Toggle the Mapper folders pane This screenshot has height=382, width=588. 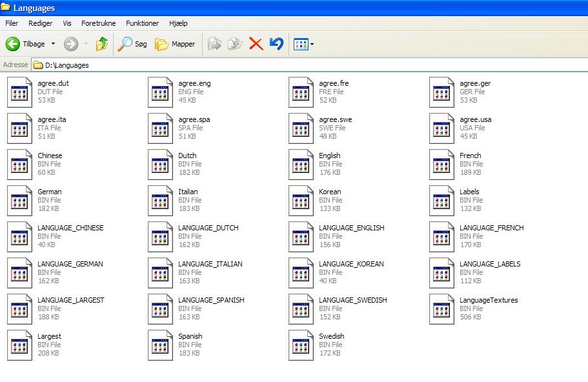point(175,44)
